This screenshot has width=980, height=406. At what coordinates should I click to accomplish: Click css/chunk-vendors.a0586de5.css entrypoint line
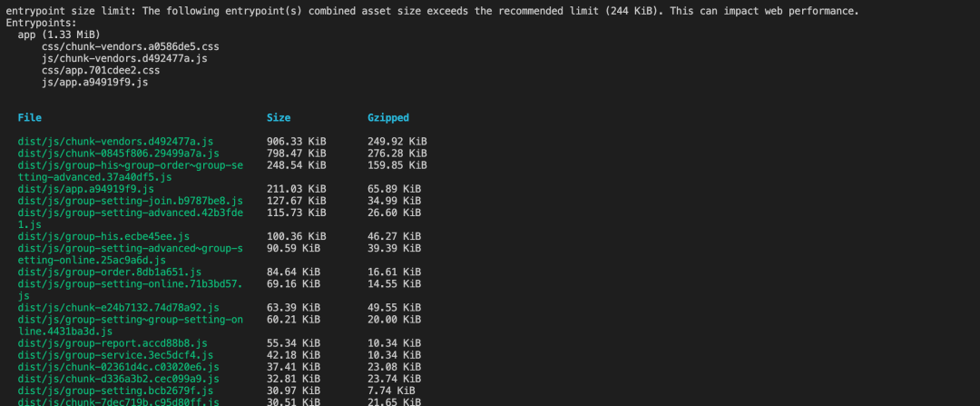point(130,47)
